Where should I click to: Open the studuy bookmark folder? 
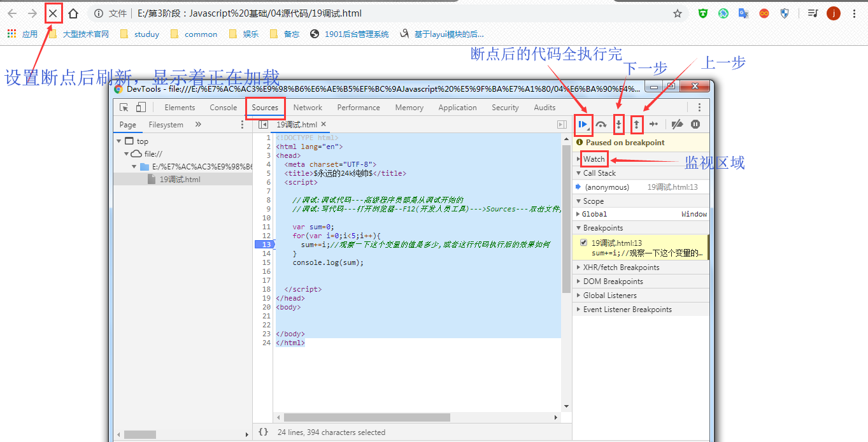pos(139,34)
